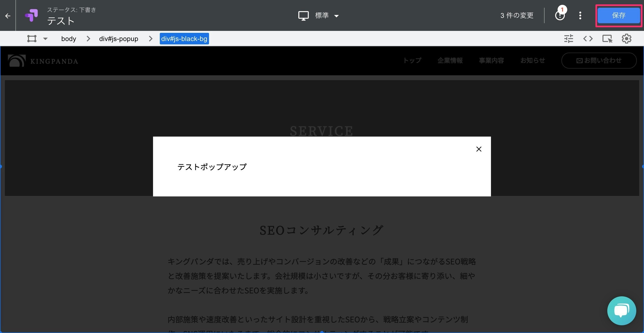The image size is (644, 333).
Task: Go back using the left arrow
Action: coord(7,15)
